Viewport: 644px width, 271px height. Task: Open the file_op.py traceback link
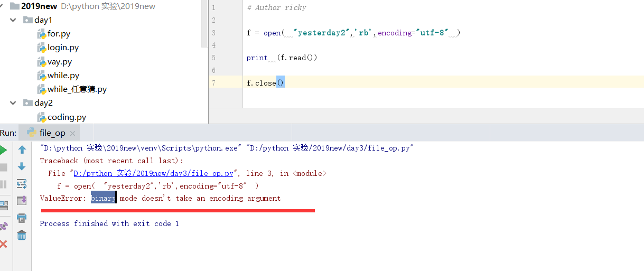tap(153, 173)
